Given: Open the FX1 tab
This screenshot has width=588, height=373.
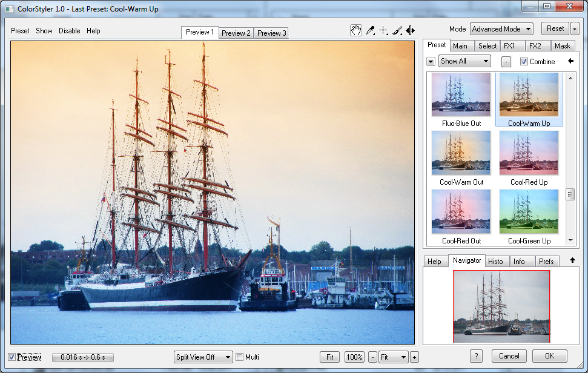Looking at the screenshot, I should pos(509,46).
